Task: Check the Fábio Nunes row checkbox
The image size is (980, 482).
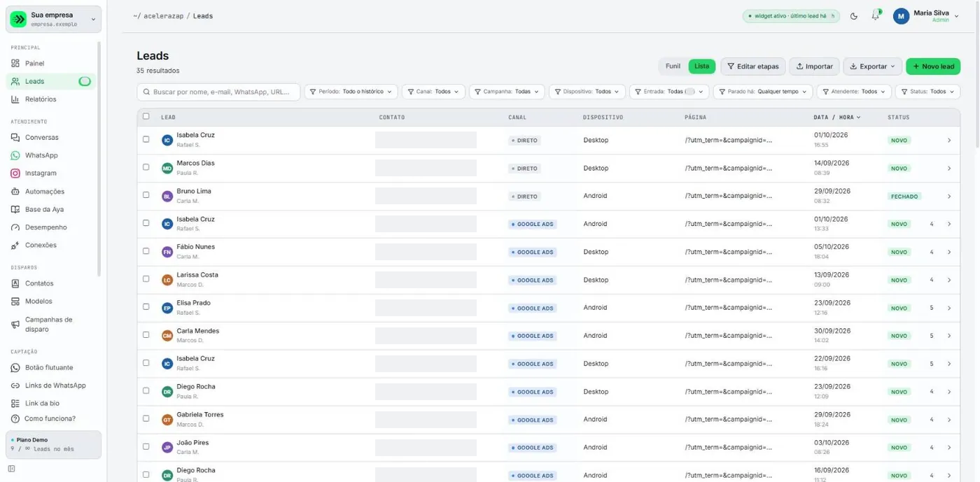Action: coord(146,251)
